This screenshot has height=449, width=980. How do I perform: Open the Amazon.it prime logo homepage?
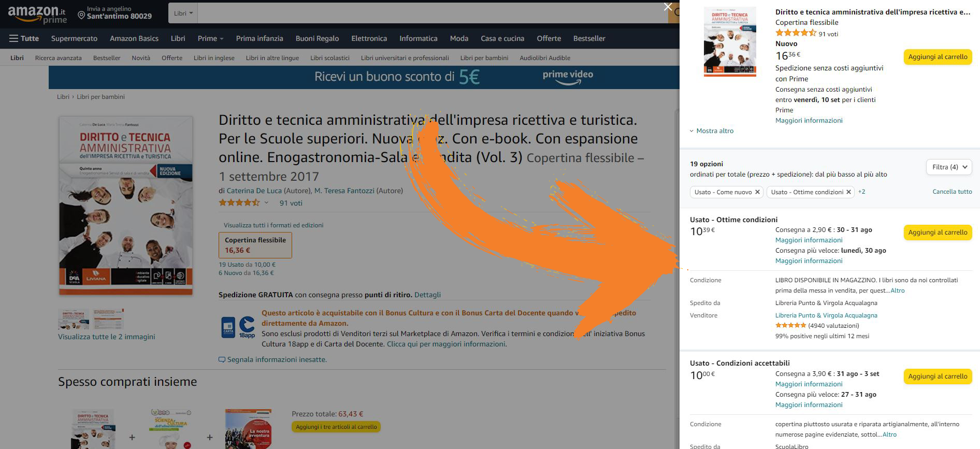tap(37, 15)
